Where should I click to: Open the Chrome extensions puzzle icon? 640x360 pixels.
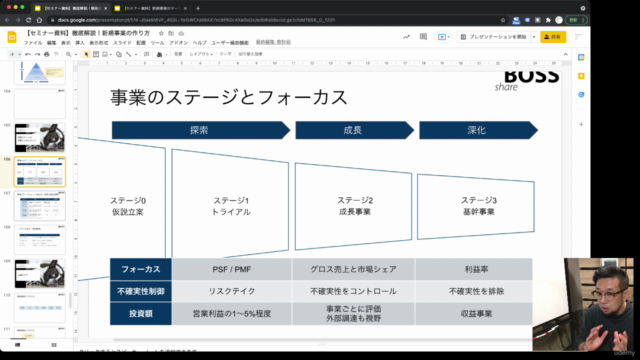tap(548, 20)
